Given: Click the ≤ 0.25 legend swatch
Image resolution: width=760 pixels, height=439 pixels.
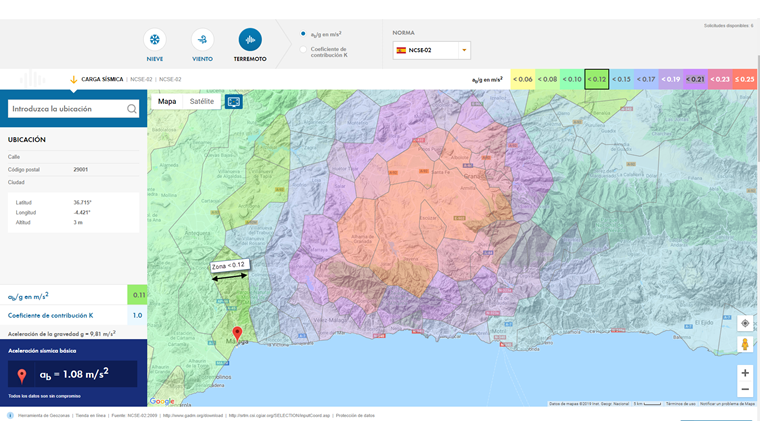Looking at the screenshot, I should click(745, 79).
